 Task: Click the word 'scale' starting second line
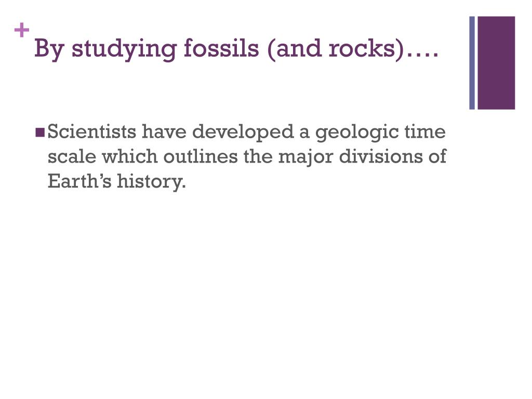pyautogui.click(x=72, y=156)
